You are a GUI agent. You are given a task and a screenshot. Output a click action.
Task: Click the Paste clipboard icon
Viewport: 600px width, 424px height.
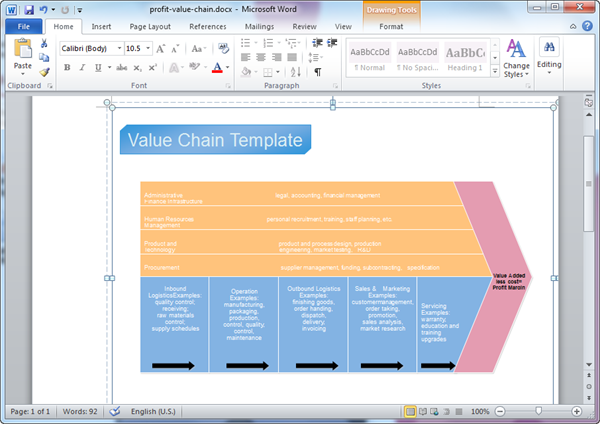click(x=23, y=50)
